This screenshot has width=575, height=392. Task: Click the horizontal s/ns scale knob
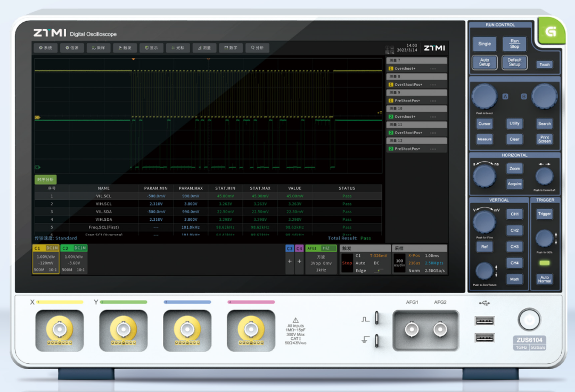tap(484, 176)
